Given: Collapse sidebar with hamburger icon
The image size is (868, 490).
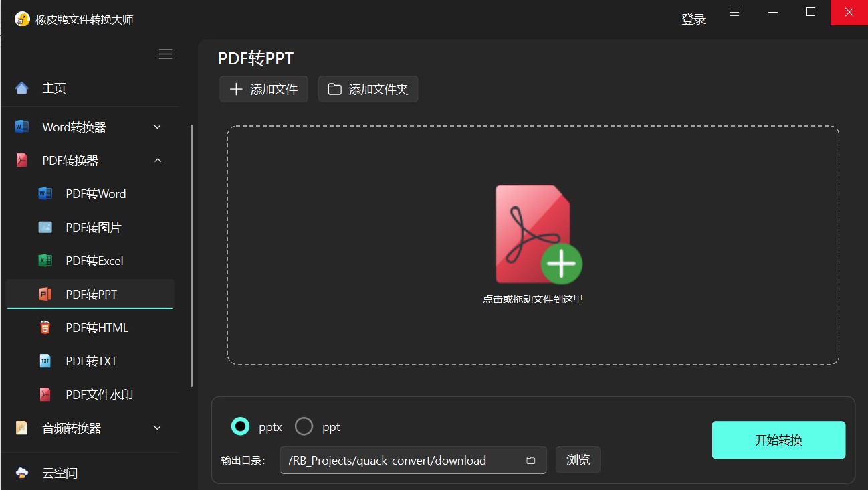Looking at the screenshot, I should [166, 54].
